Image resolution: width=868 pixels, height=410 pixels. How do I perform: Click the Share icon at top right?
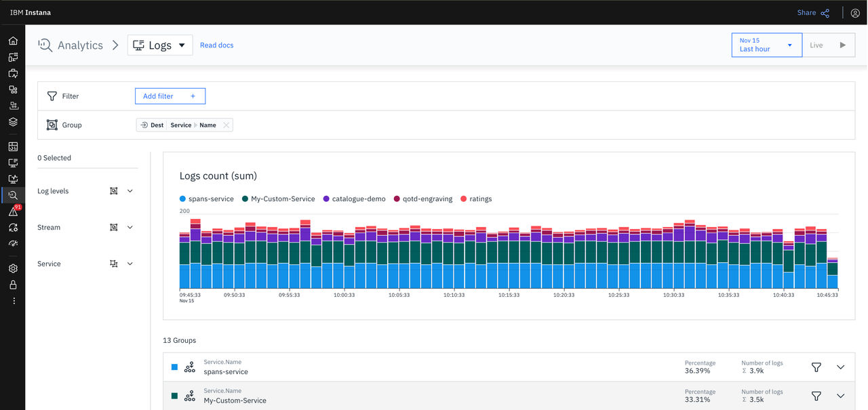825,13
